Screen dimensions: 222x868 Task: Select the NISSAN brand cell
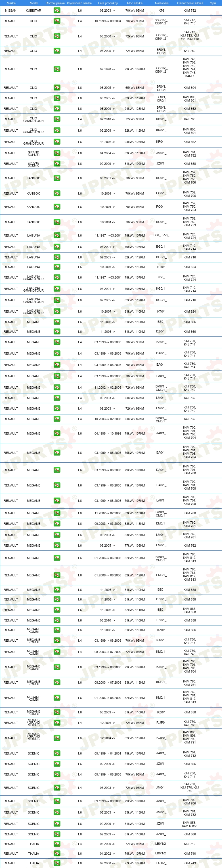[x=11, y=10]
